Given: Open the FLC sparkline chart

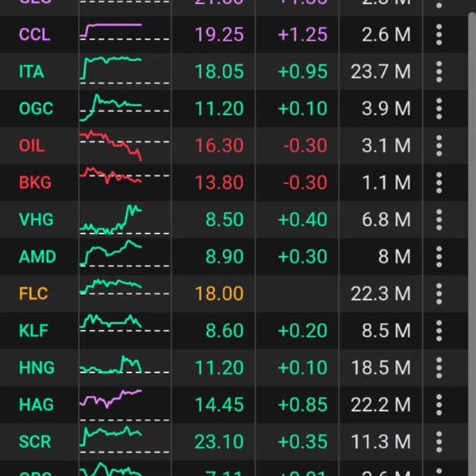Looking at the screenshot, I should coord(125,287).
